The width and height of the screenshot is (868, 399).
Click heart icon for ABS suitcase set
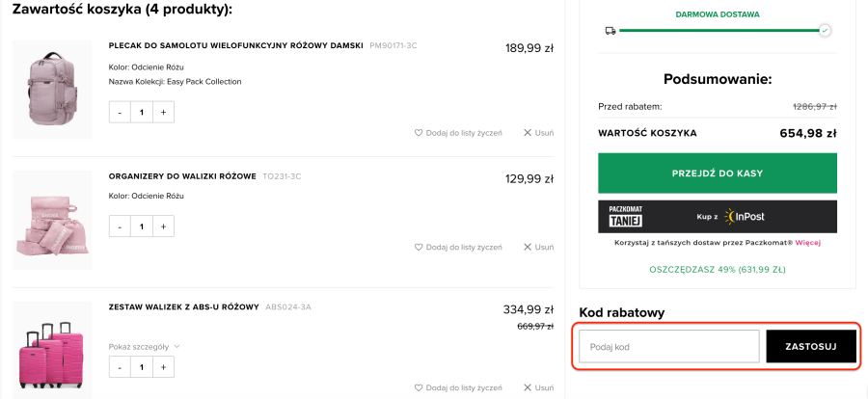(419, 388)
